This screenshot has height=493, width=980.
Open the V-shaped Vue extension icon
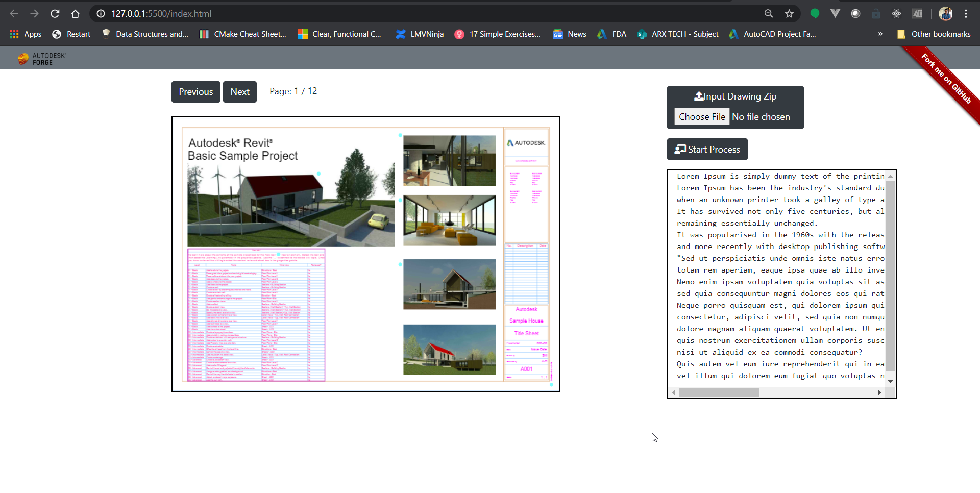tap(835, 14)
